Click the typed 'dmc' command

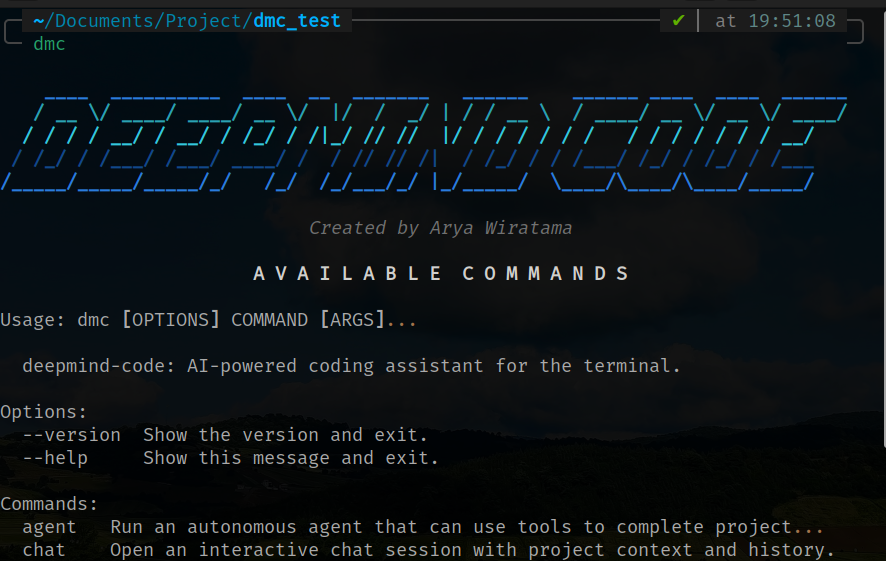coord(49,44)
